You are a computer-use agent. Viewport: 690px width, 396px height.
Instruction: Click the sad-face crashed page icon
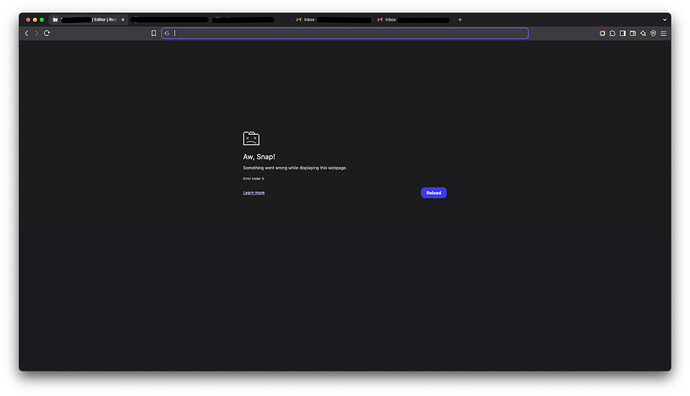click(x=251, y=138)
